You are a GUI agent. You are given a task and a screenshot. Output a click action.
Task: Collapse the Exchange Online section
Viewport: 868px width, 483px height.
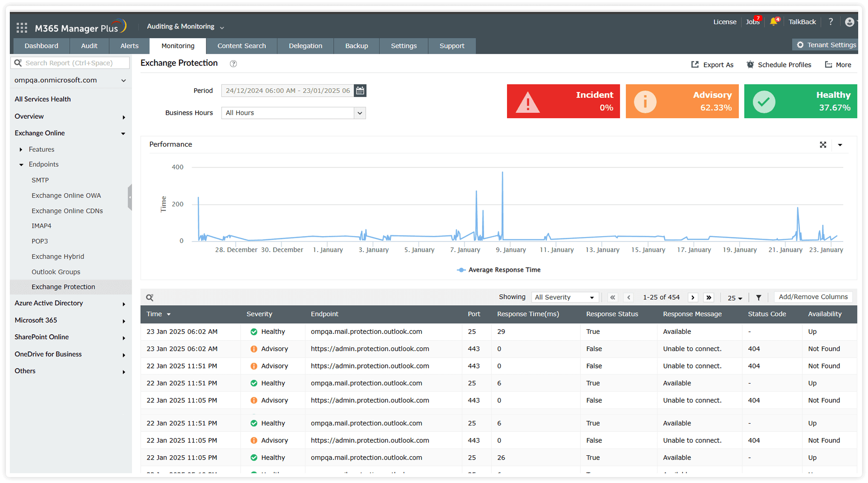tap(123, 133)
